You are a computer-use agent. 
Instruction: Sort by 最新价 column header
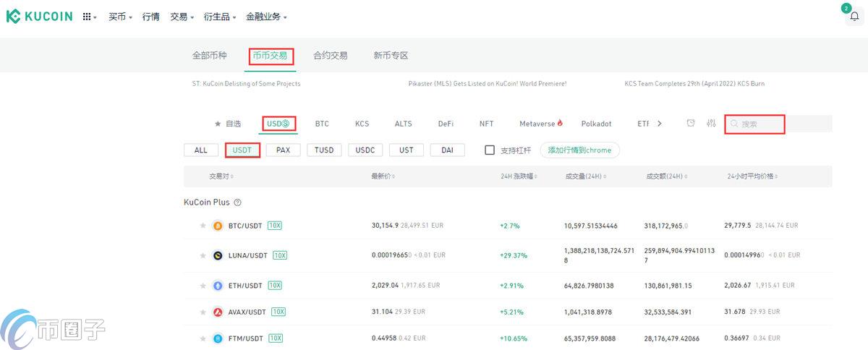point(383,176)
